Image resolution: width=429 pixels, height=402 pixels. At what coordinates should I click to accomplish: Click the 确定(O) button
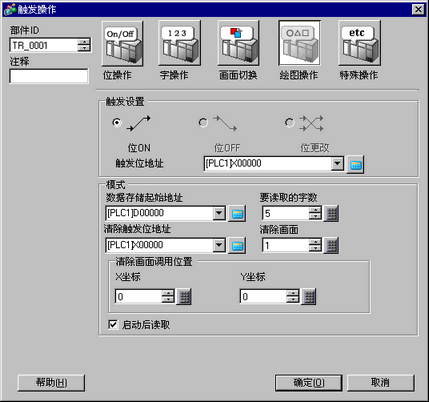(x=309, y=383)
